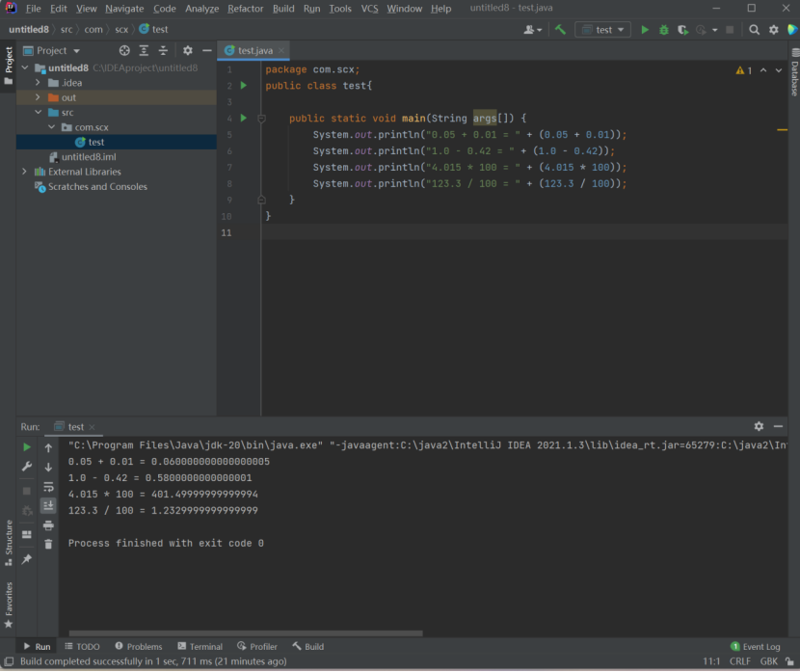Image resolution: width=800 pixels, height=672 pixels.
Task: Select opened file with the locate target icon
Action: pyautogui.click(x=124, y=50)
